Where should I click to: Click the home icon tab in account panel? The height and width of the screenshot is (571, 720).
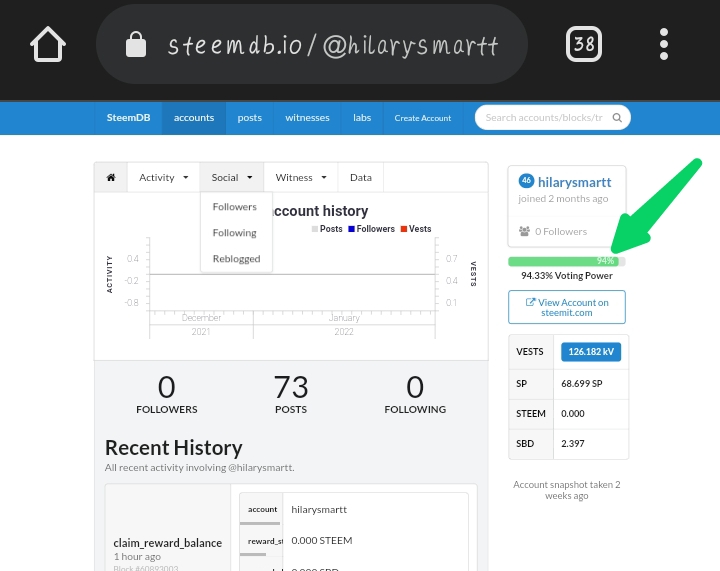tap(111, 178)
